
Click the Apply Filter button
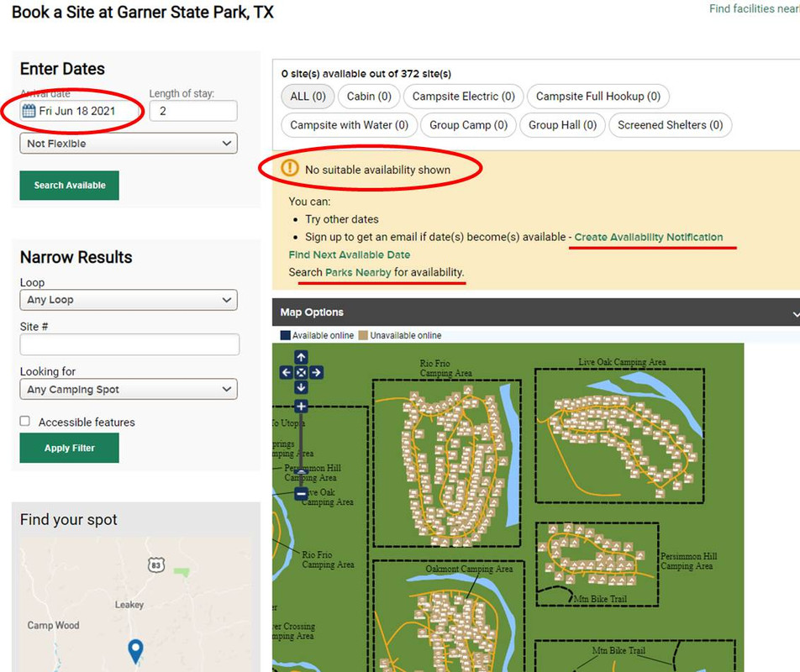point(70,448)
